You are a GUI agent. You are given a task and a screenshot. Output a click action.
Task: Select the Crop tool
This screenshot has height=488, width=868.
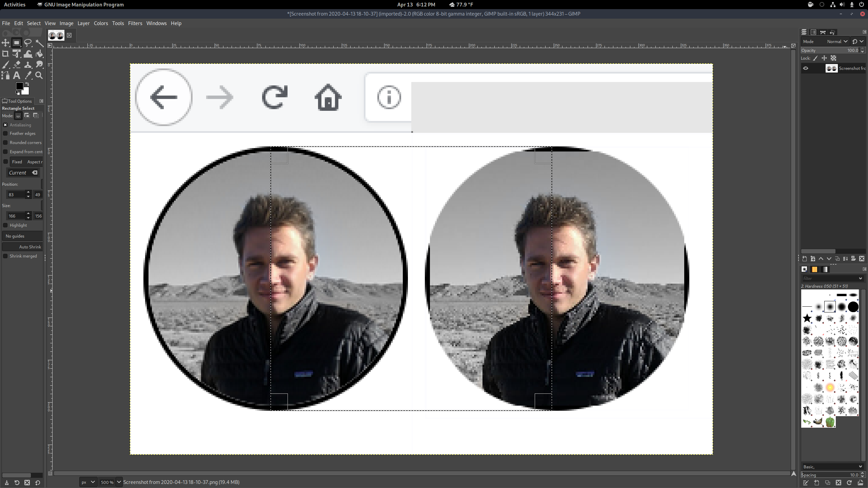5,54
